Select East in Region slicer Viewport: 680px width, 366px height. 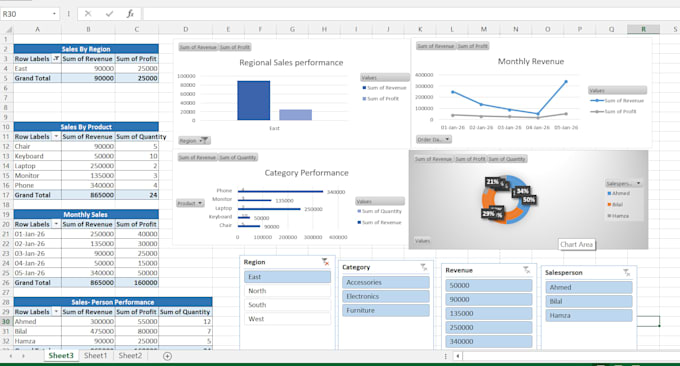point(287,277)
